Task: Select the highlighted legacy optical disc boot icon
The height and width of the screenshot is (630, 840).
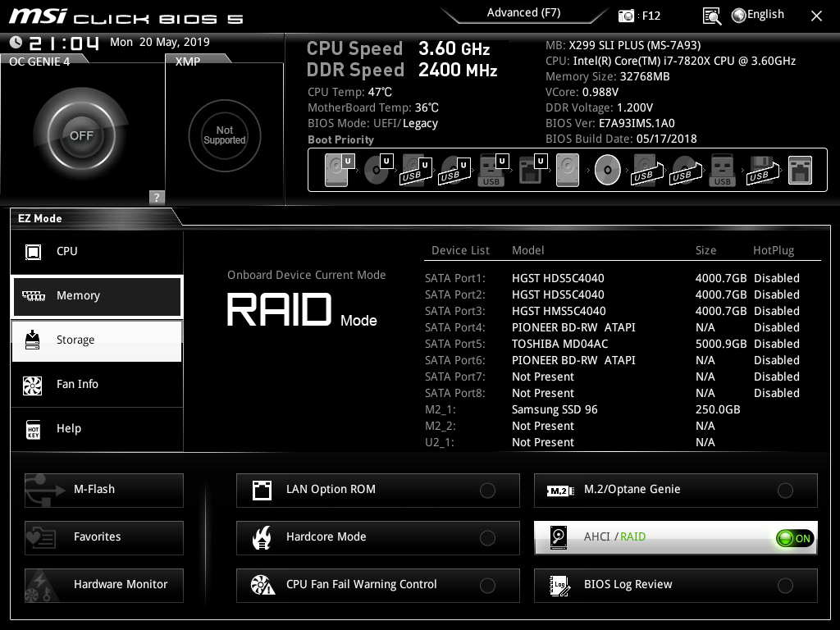Action: coord(608,170)
